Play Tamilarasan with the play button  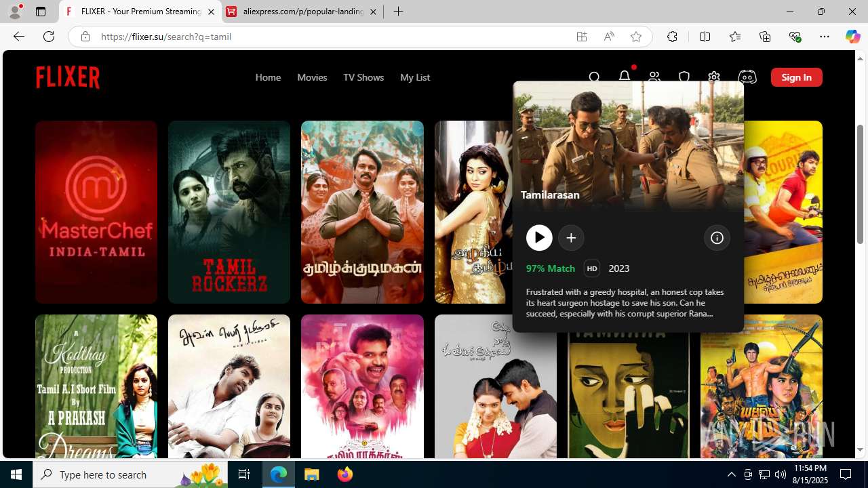pos(539,238)
